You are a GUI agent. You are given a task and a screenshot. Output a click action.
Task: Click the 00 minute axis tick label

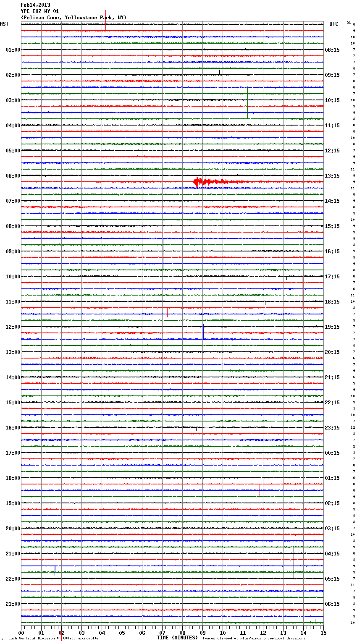21,633
